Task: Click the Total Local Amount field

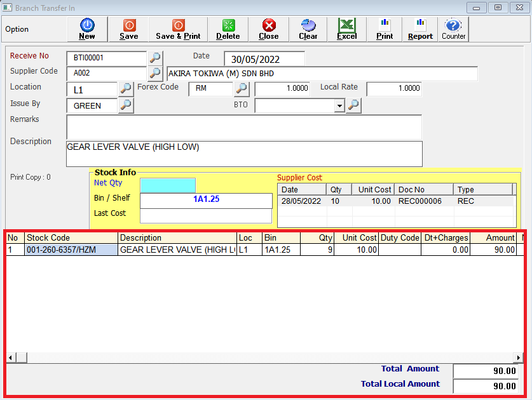Action: 486,386
